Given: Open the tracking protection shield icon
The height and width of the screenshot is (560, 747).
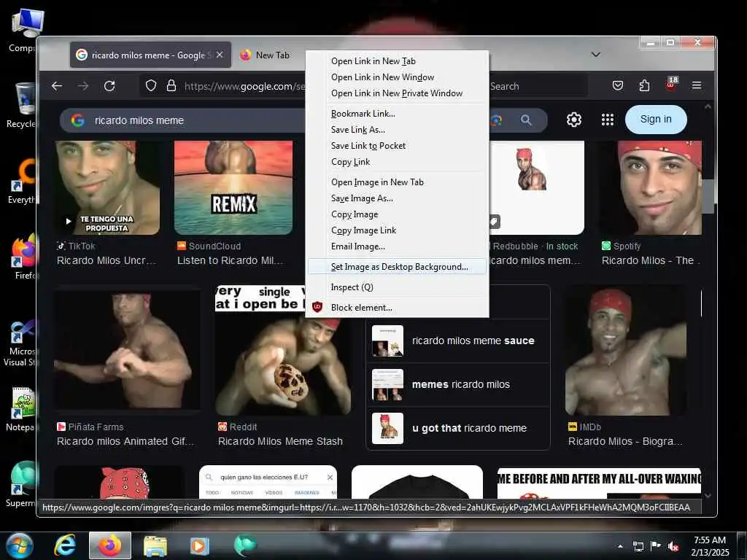Looking at the screenshot, I should point(150,86).
